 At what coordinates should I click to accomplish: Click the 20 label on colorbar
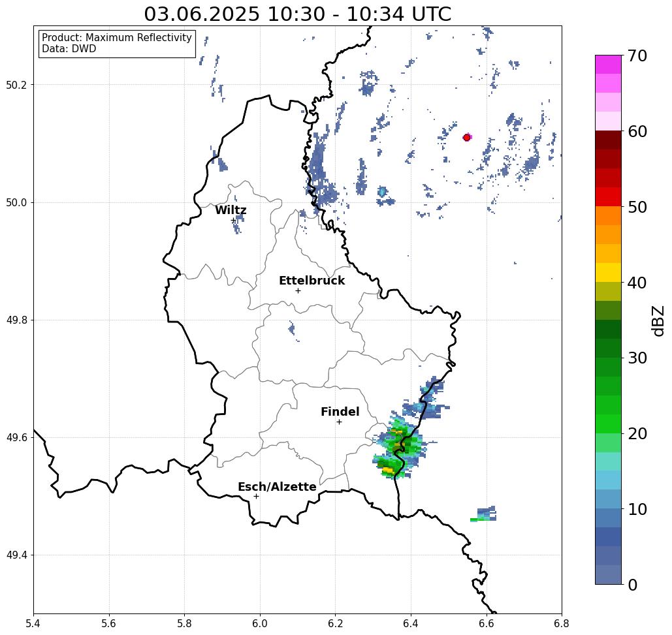637,433
